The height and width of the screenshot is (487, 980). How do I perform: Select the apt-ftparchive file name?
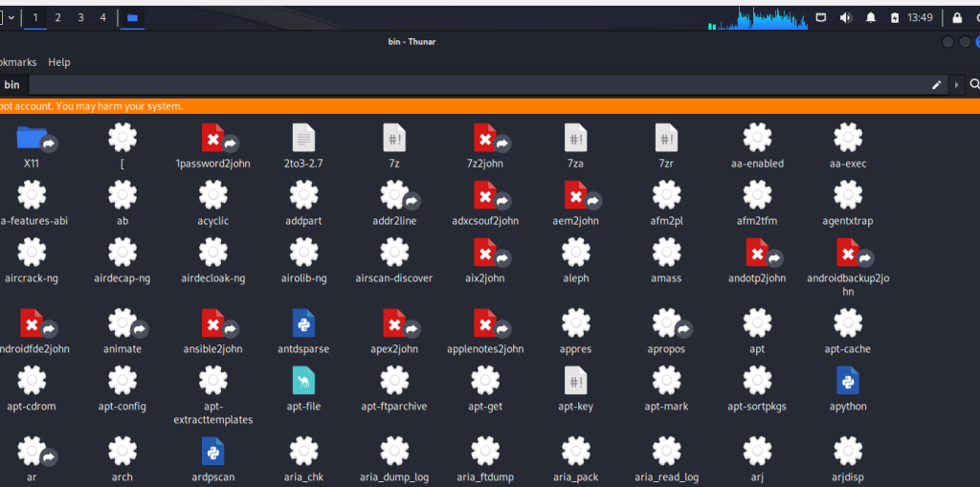point(394,407)
